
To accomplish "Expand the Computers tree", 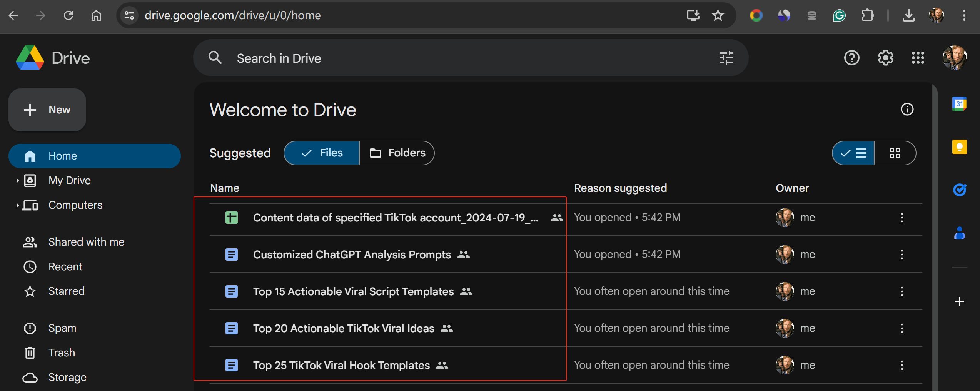I will click(17, 205).
